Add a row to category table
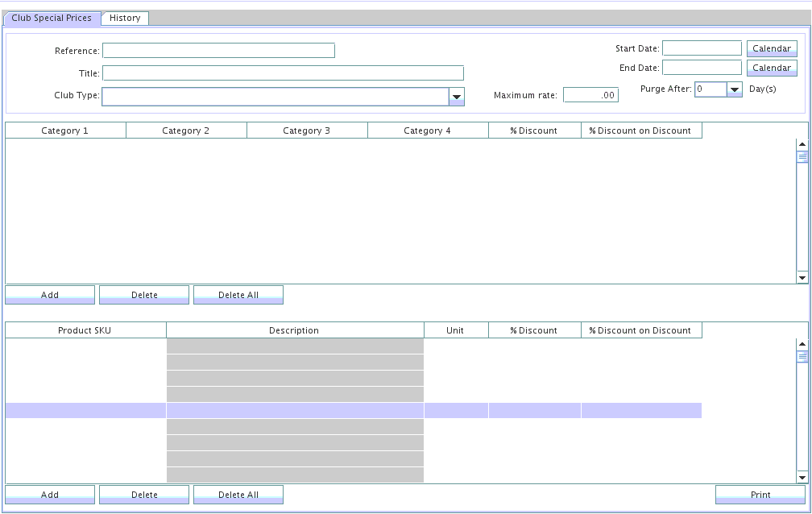The image size is (812, 514). (50, 295)
